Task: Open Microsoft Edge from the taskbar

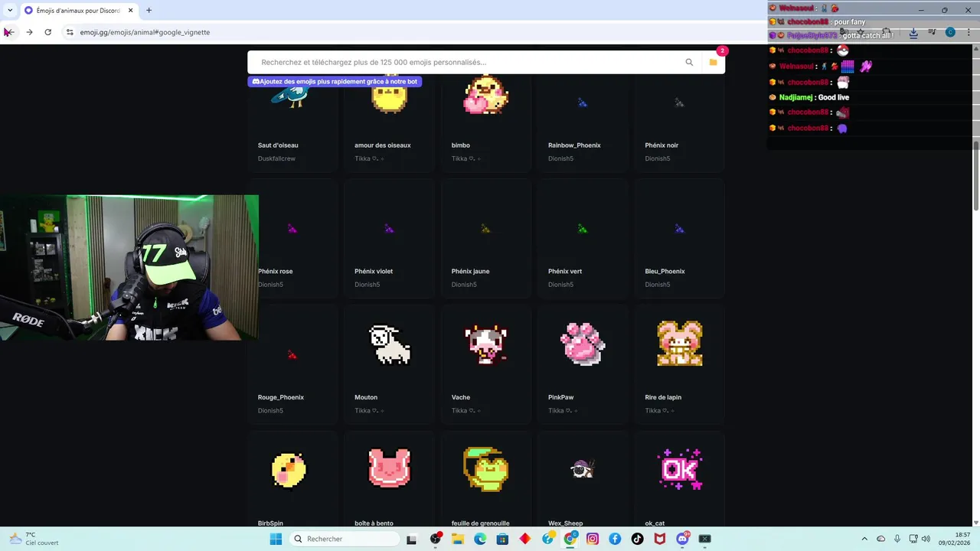Action: (x=480, y=539)
